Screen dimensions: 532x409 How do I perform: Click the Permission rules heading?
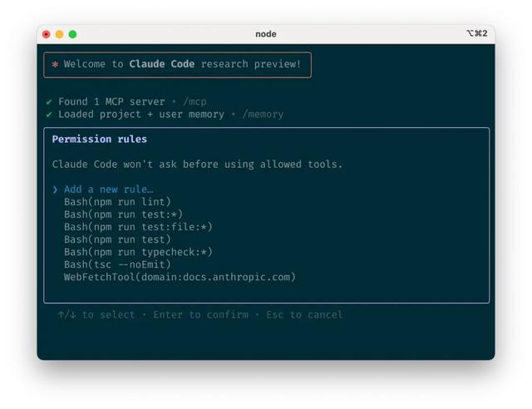[100, 139]
